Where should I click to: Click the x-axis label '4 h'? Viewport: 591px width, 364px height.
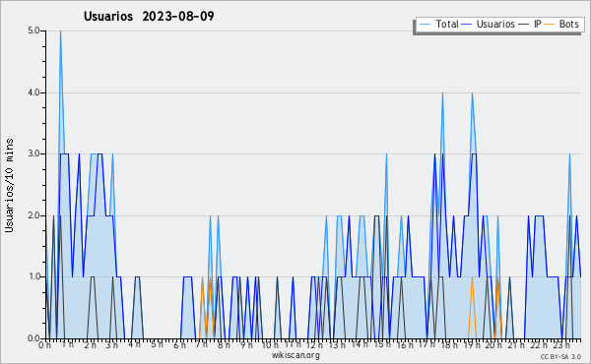pos(135,344)
